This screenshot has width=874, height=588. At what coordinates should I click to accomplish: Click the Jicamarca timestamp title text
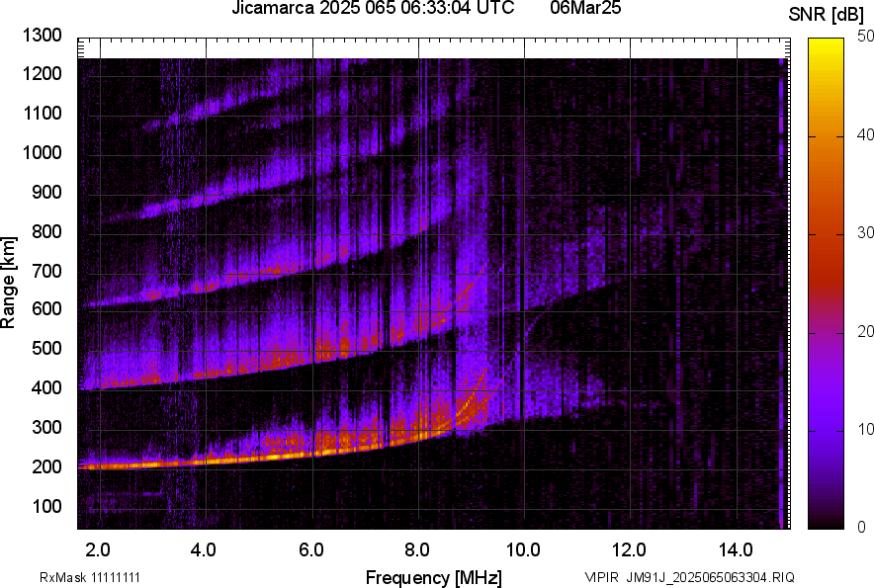(x=372, y=9)
